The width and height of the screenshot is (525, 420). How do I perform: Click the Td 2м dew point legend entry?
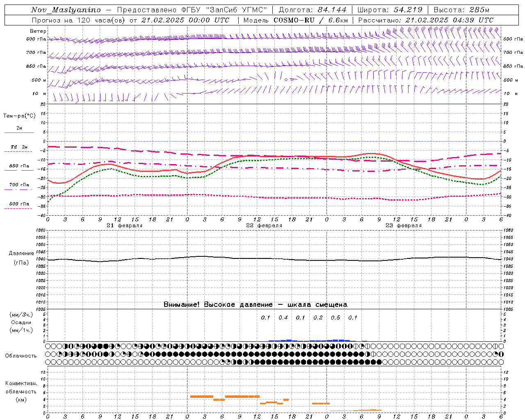pyautogui.click(x=19, y=147)
